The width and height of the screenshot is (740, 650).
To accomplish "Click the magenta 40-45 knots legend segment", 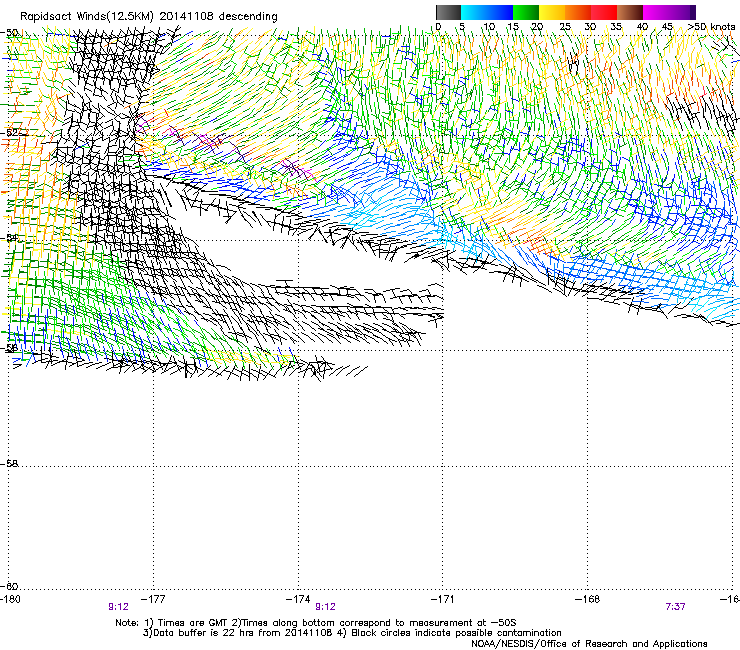I will coord(656,12).
